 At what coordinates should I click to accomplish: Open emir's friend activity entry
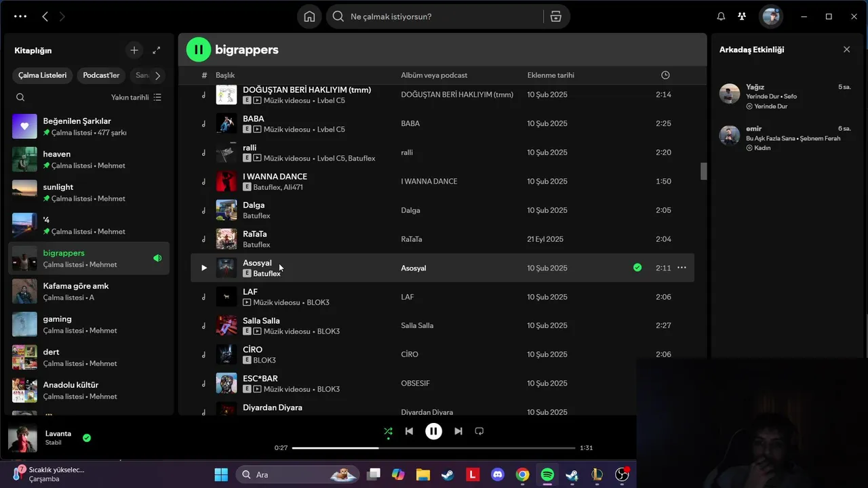(785, 138)
